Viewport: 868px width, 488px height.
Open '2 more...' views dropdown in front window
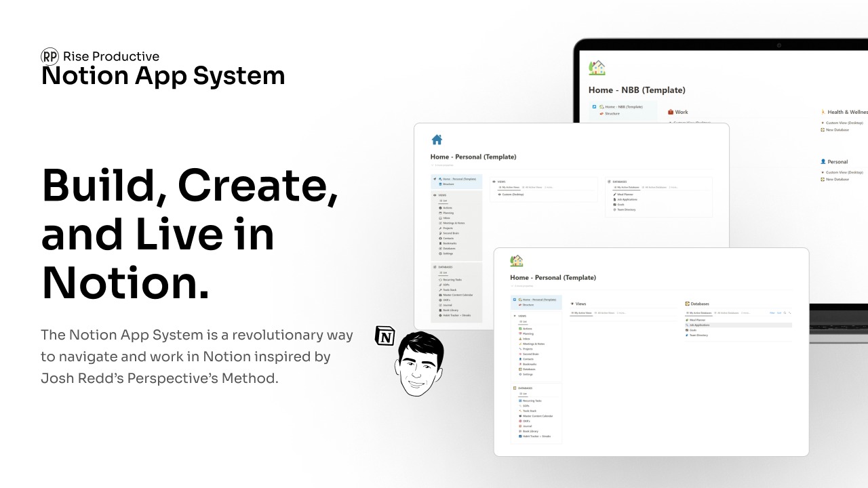click(x=621, y=313)
